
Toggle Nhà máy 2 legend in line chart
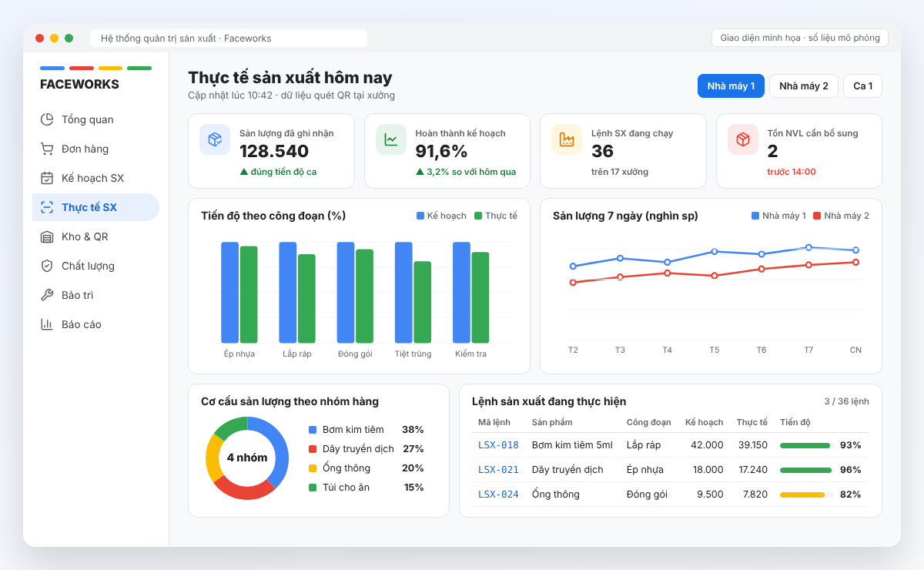click(x=841, y=216)
